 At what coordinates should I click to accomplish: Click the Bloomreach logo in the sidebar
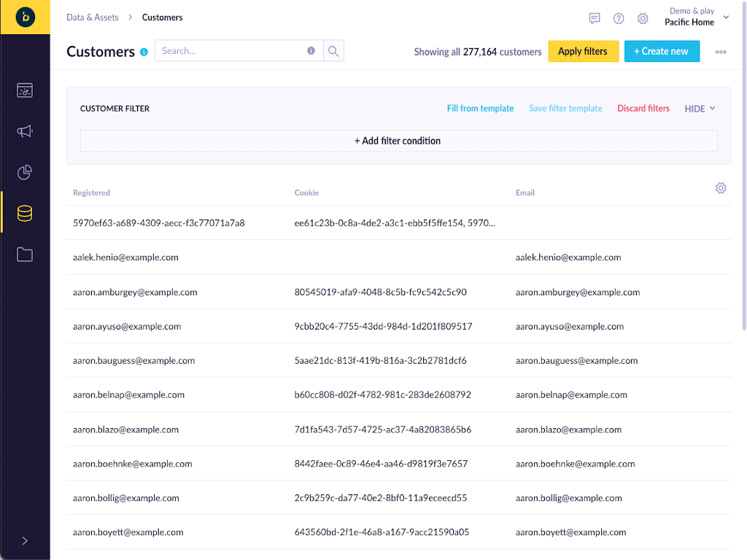(x=25, y=17)
